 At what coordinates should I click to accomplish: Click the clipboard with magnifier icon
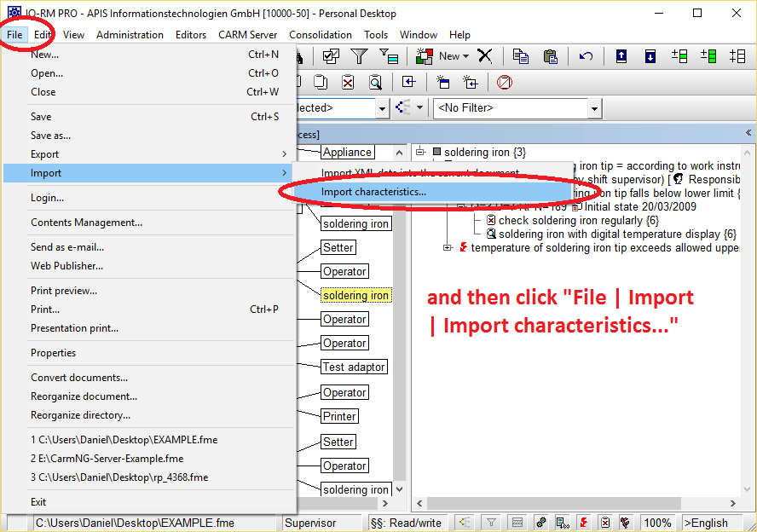tap(376, 83)
